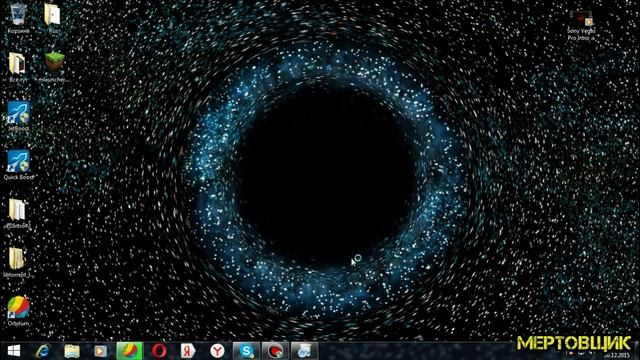Switch to the red round recorder taskbar icon
Screen dimensions: 640x360
point(275,351)
